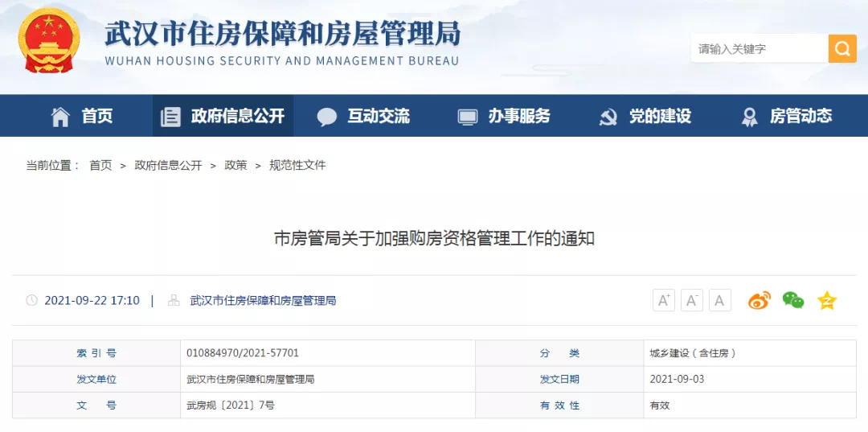
Task: Click the 分类 label cell
Action: coord(559,353)
